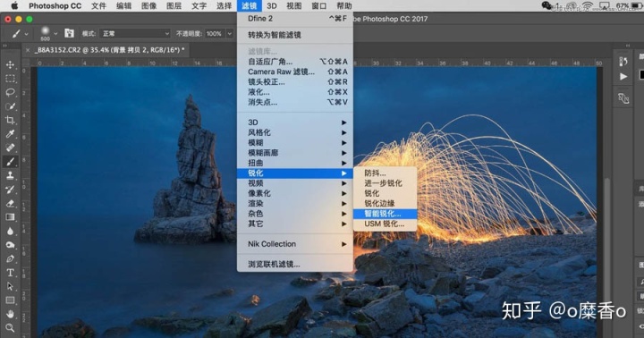Open 消失点... filter
The height and width of the screenshot is (338, 644).
295,102
